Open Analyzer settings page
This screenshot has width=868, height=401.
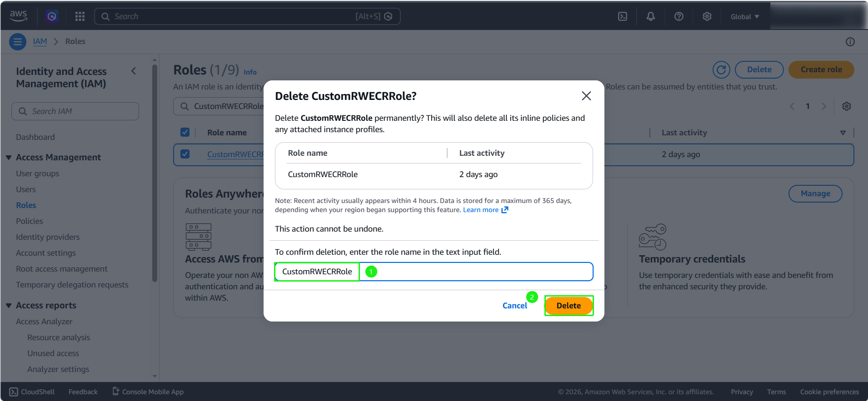coord(58,369)
